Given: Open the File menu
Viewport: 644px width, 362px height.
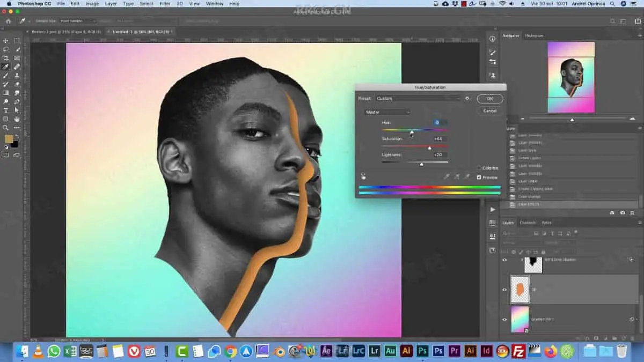Looking at the screenshot, I should [61, 4].
